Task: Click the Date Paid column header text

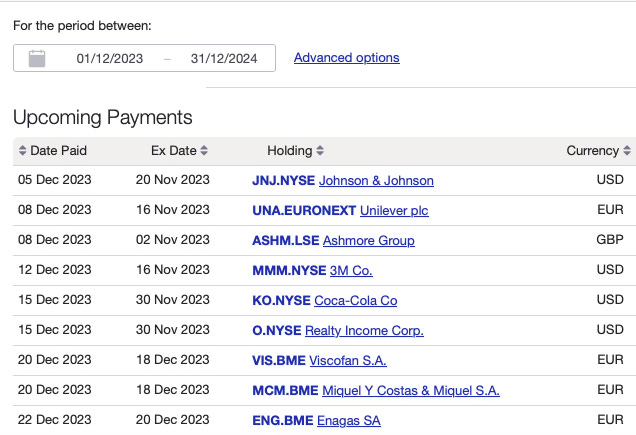Action: click(x=58, y=151)
